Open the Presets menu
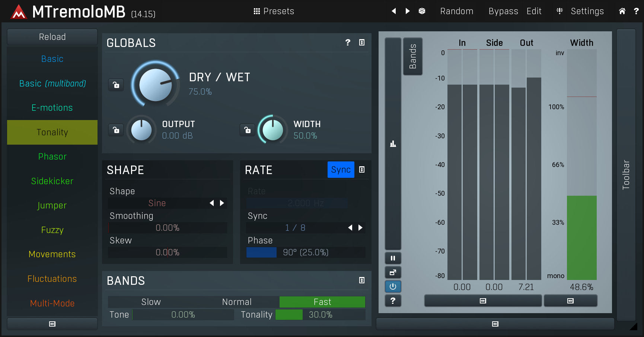Screen dimensions: 644x337 point(274,11)
